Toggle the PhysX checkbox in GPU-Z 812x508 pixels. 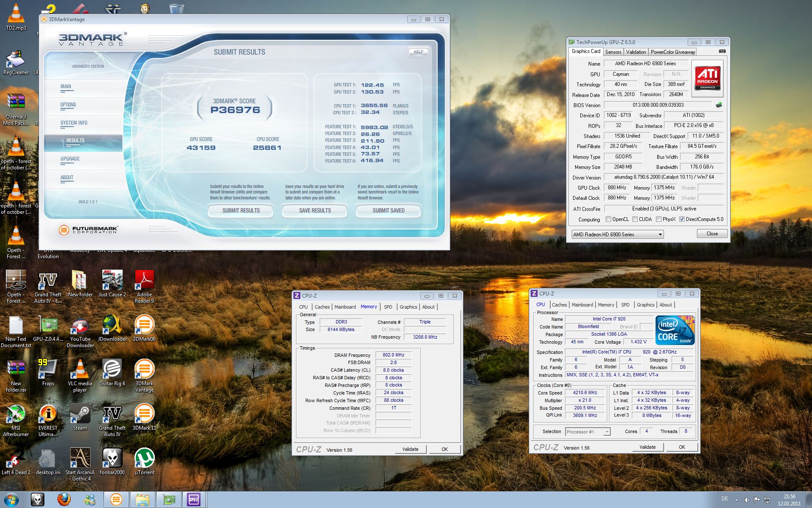point(658,219)
